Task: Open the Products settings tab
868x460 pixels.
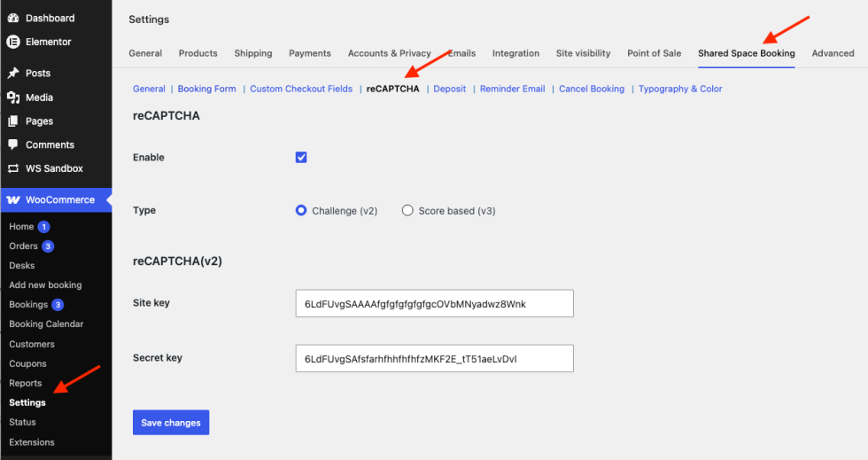Action: 198,53
